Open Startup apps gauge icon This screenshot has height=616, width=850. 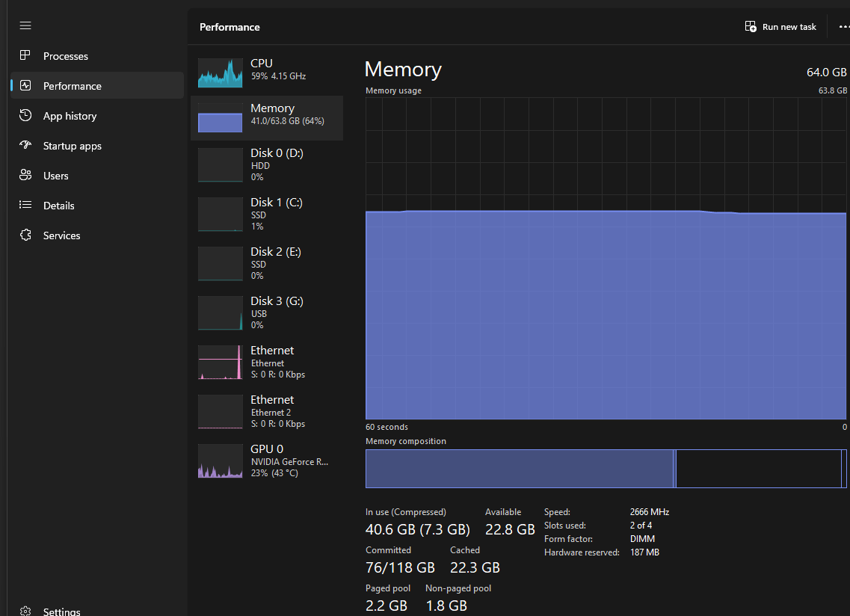pos(25,145)
